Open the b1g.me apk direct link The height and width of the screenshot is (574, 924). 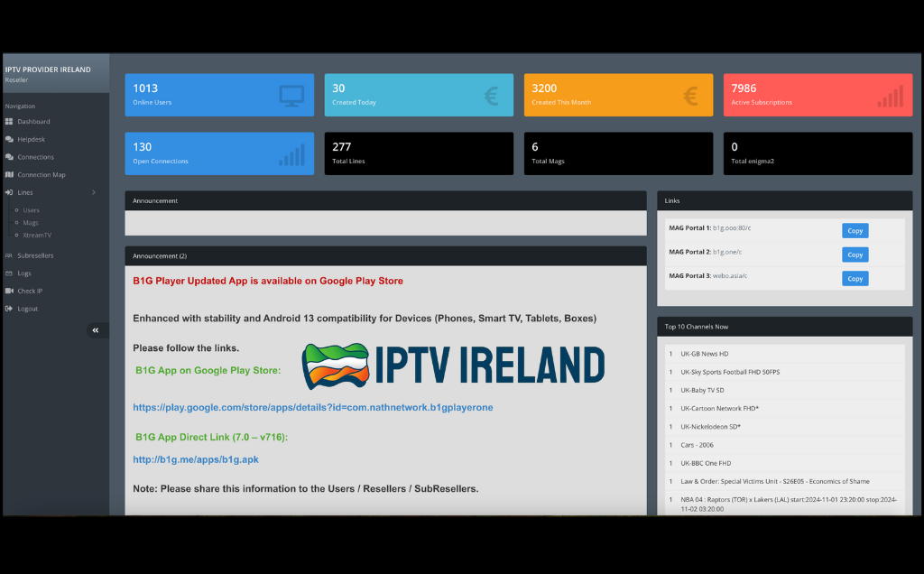click(x=196, y=459)
